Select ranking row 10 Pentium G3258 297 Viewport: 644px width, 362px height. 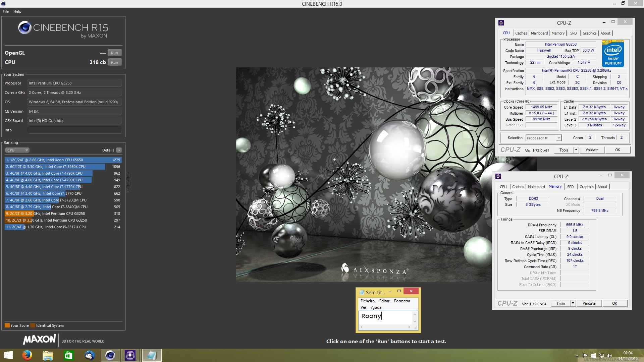click(x=63, y=220)
